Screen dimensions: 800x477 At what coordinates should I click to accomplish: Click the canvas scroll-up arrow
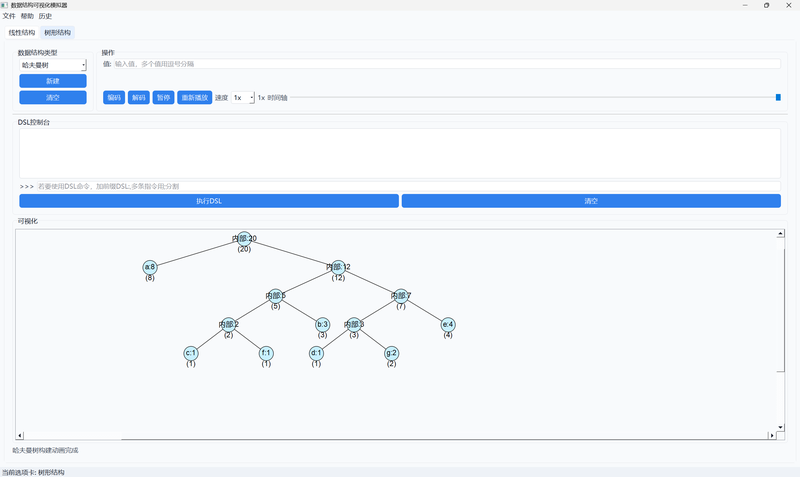tap(781, 234)
